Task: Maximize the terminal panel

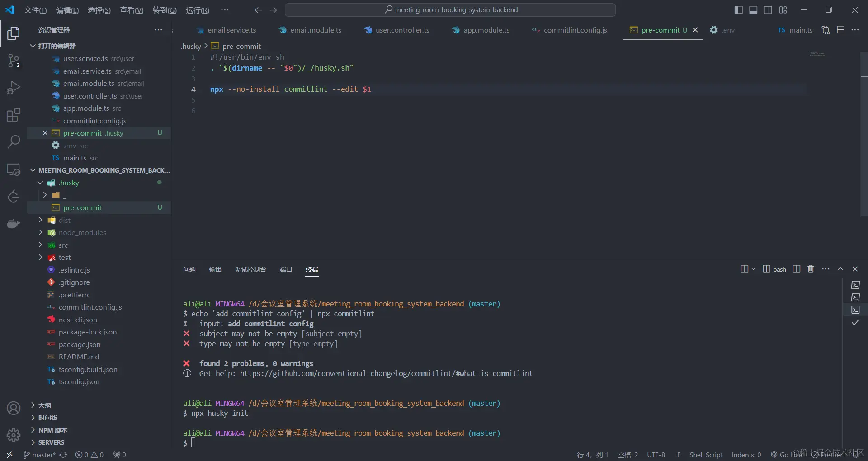Action: click(x=840, y=268)
